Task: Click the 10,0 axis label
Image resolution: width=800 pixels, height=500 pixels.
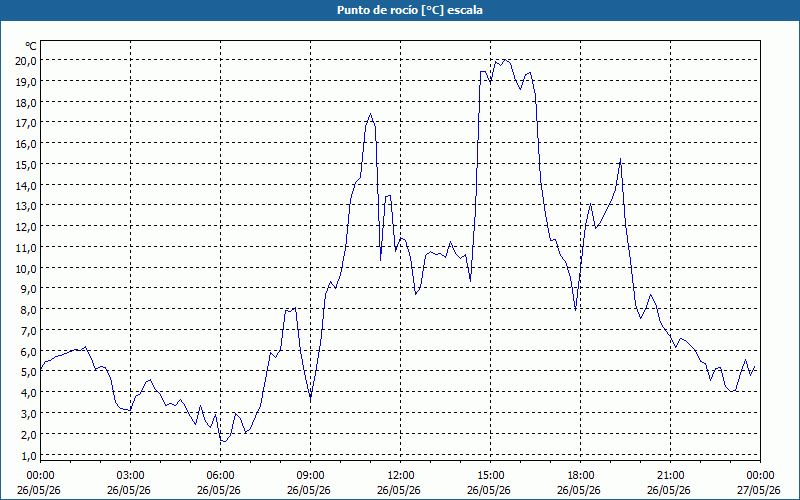Action: point(26,268)
